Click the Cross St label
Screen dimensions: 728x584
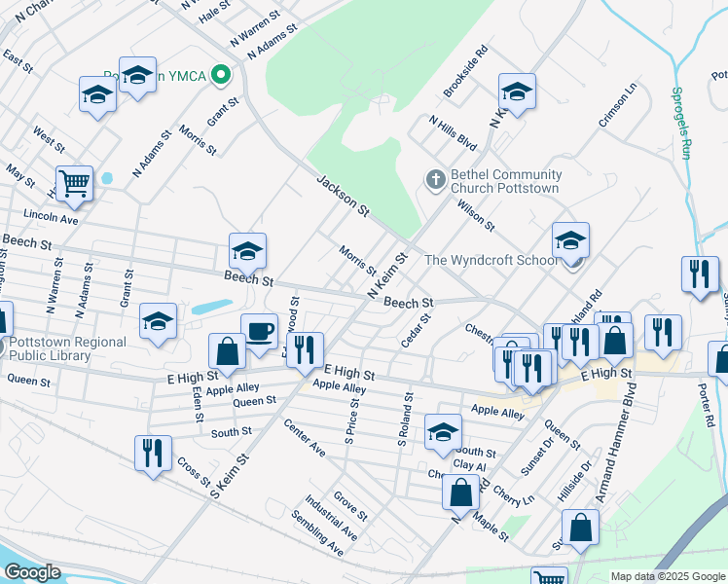194,472
